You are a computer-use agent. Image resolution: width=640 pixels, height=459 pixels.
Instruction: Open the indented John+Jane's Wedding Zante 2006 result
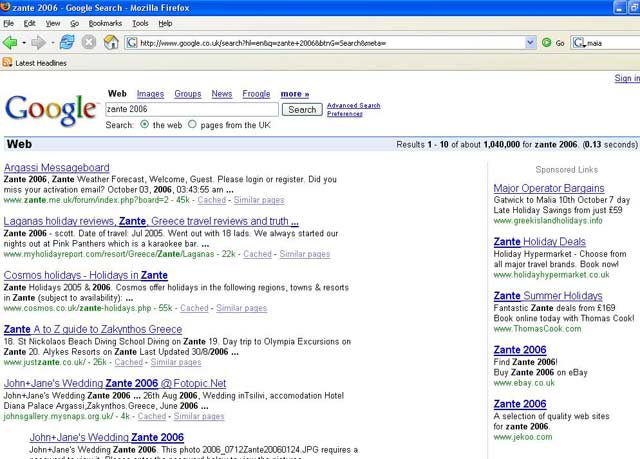point(107,437)
